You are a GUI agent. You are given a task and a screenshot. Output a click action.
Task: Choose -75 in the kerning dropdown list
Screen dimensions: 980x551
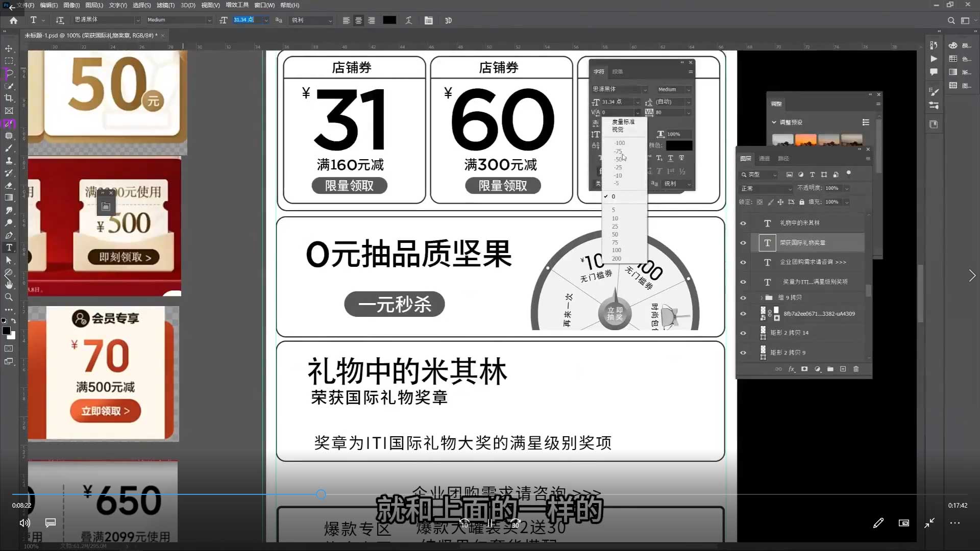618,152
